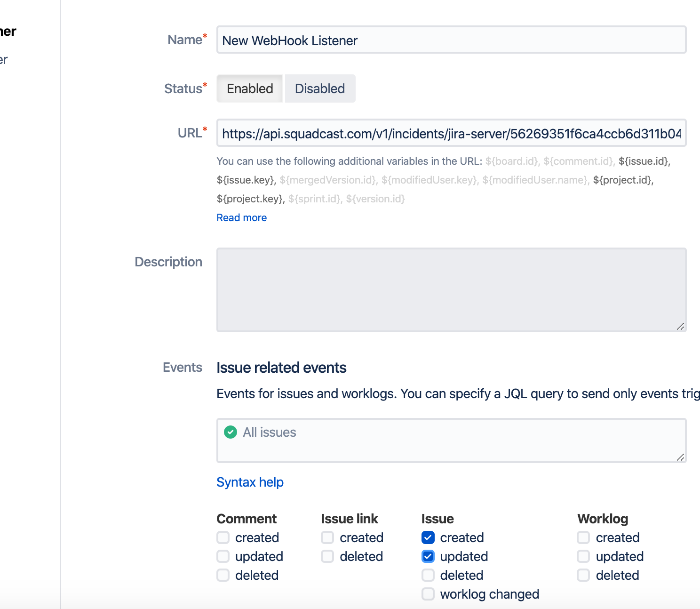
Task: Open the Read more link
Action: [x=242, y=217]
